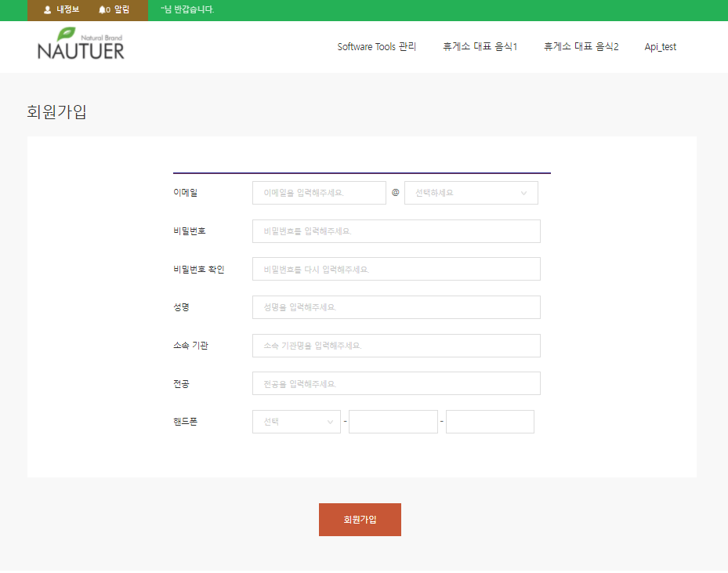This screenshot has width=728, height=573.
Task: Click the middle phone number input box
Action: tap(393, 422)
